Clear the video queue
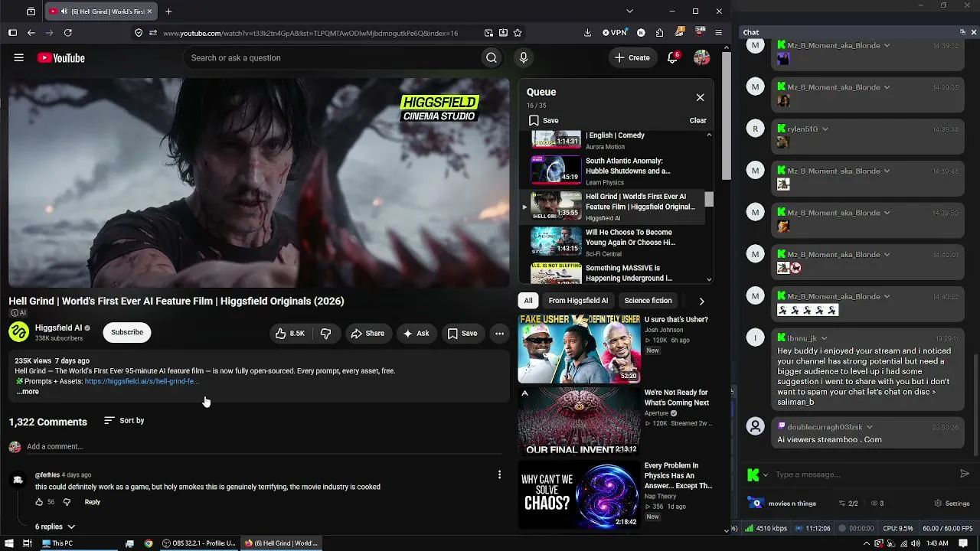Screen dimensions: 980x551 point(697,120)
